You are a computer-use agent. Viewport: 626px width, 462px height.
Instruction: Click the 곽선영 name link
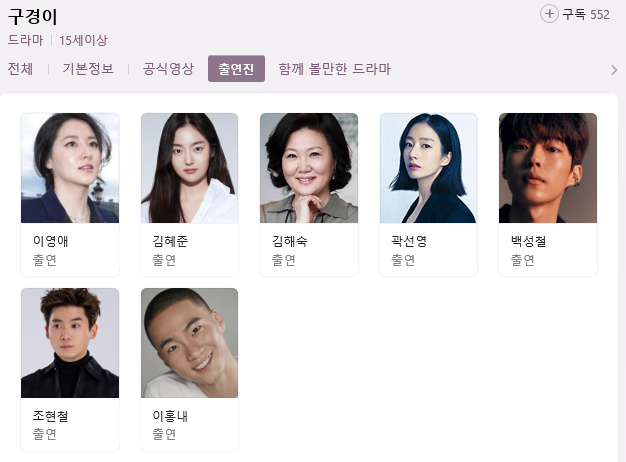409,241
